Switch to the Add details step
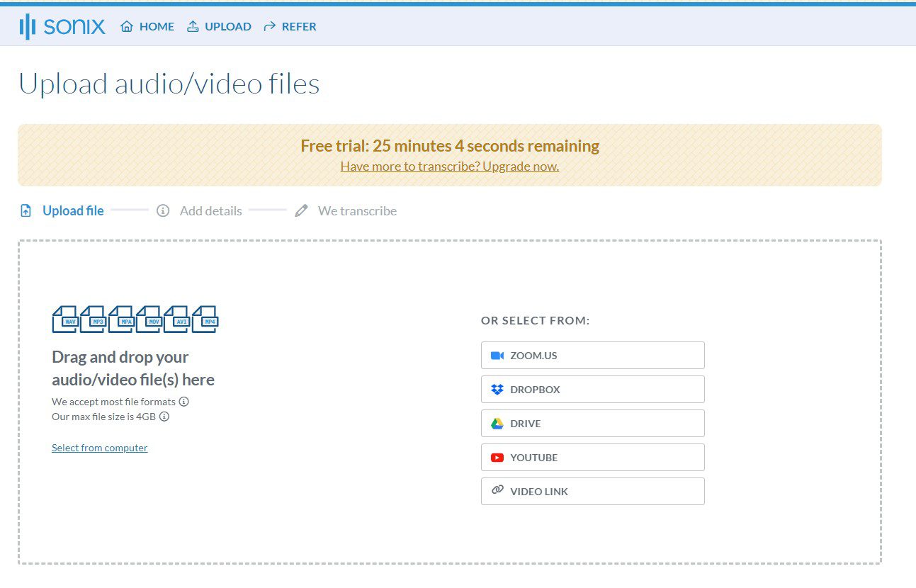Screen dimensions: 916x588 click(210, 210)
